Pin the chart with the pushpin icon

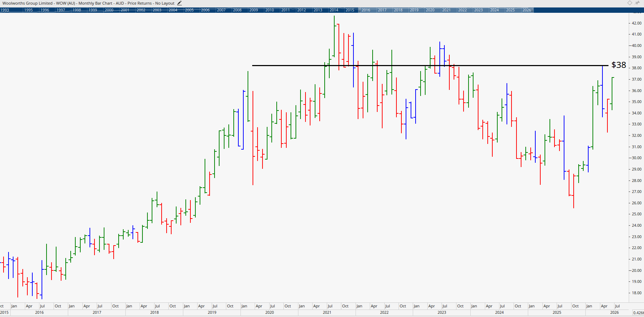(x=637, y=3)
